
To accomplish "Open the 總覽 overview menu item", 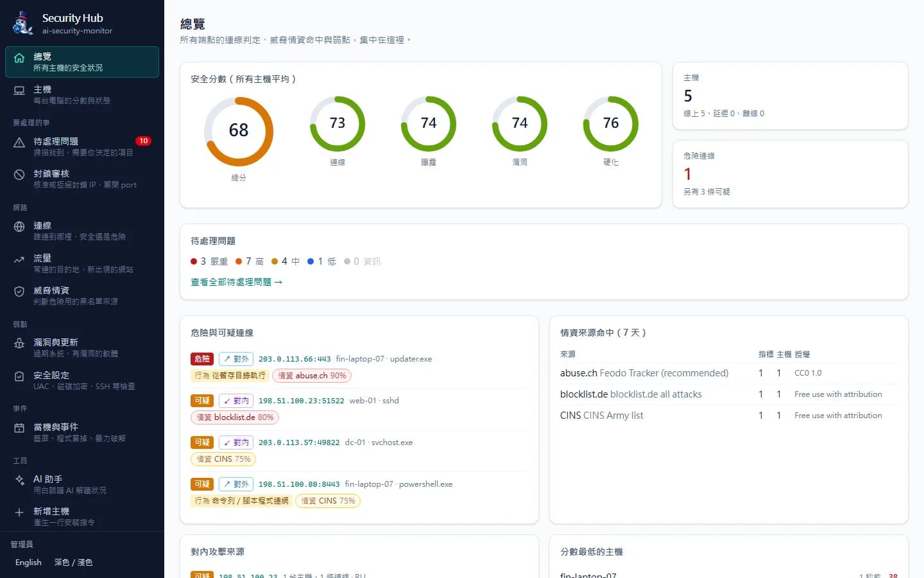I will (82, 62).
